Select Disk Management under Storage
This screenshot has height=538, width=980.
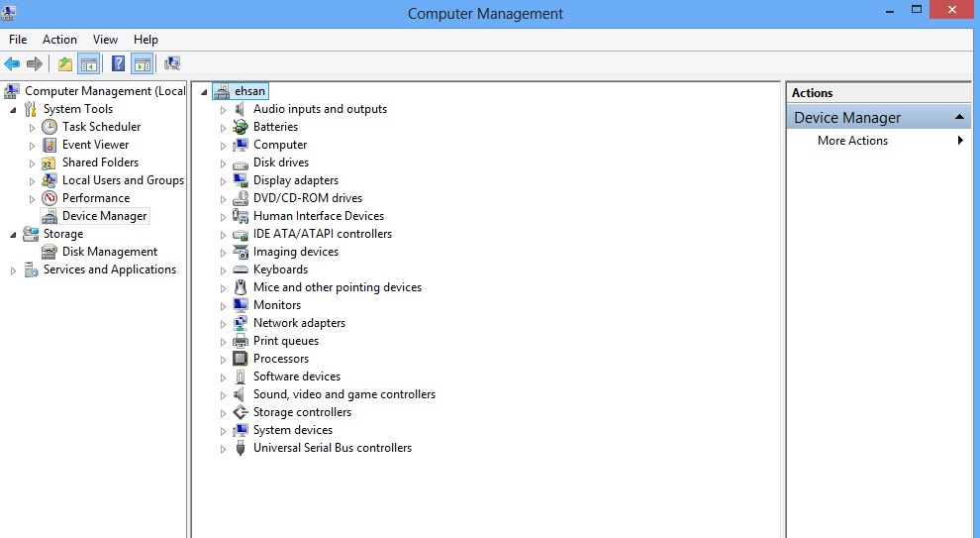tap(109, 252)
